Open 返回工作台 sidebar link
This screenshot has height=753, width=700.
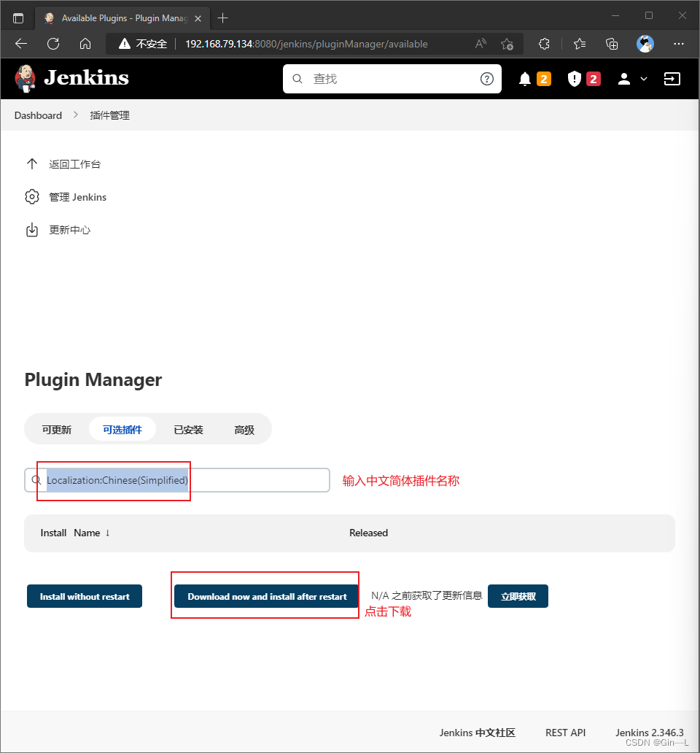click(x=75, y=164)
